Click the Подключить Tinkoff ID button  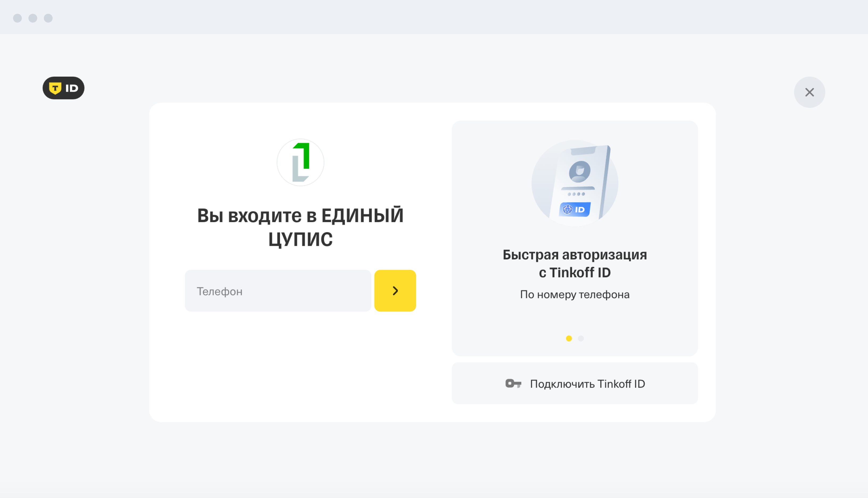574,383
